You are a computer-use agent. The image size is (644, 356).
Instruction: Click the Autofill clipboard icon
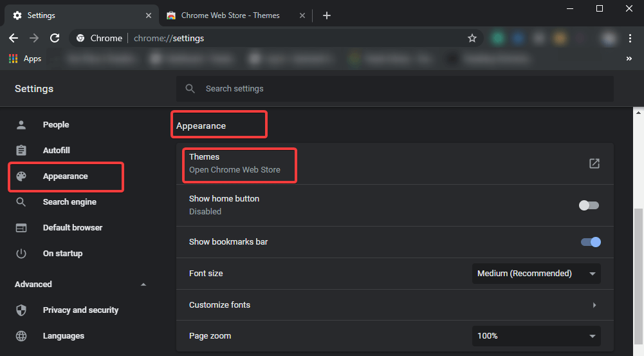pyautogui.click(x=21, y=151)
